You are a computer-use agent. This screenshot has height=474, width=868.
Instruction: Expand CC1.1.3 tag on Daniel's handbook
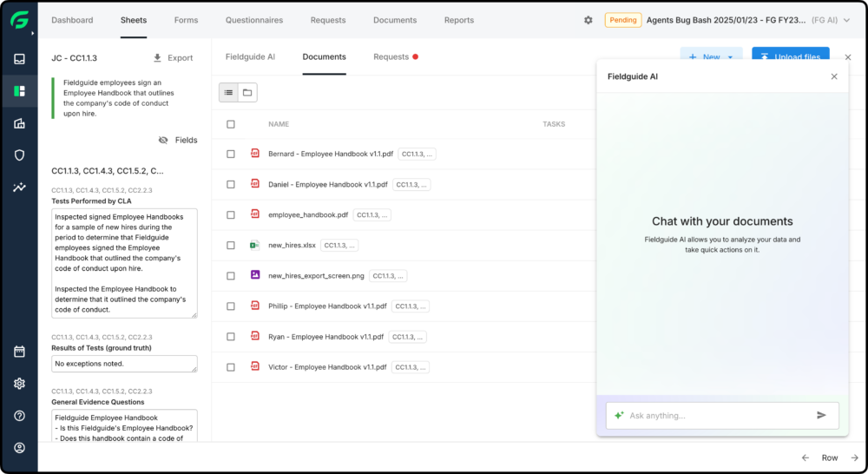411,184
